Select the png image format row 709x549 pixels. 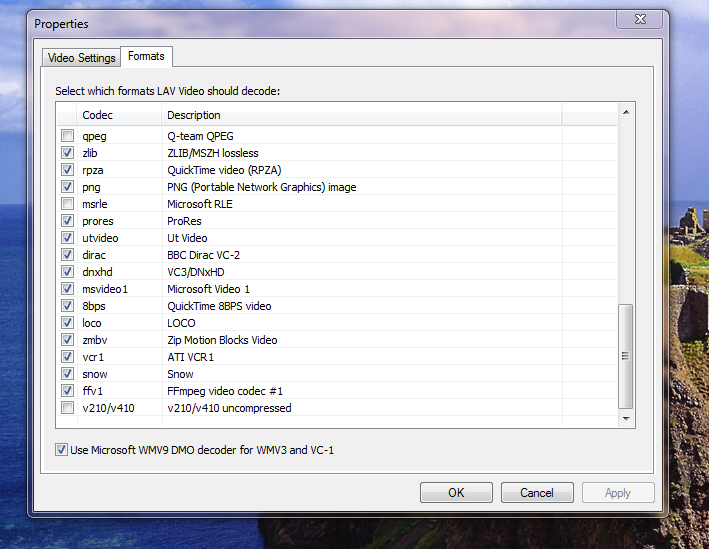tap(260, 187)
